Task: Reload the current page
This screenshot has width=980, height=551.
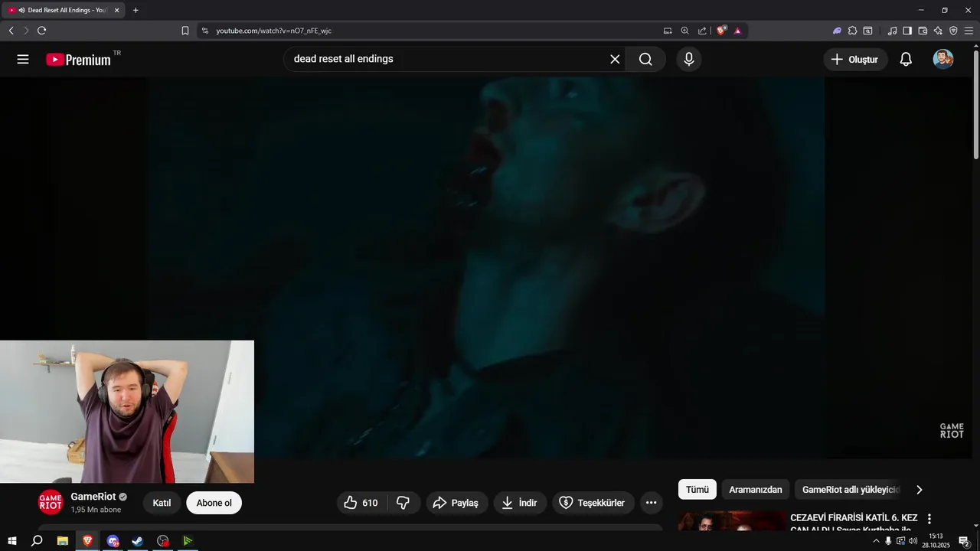Action: [x=41, y=31]
